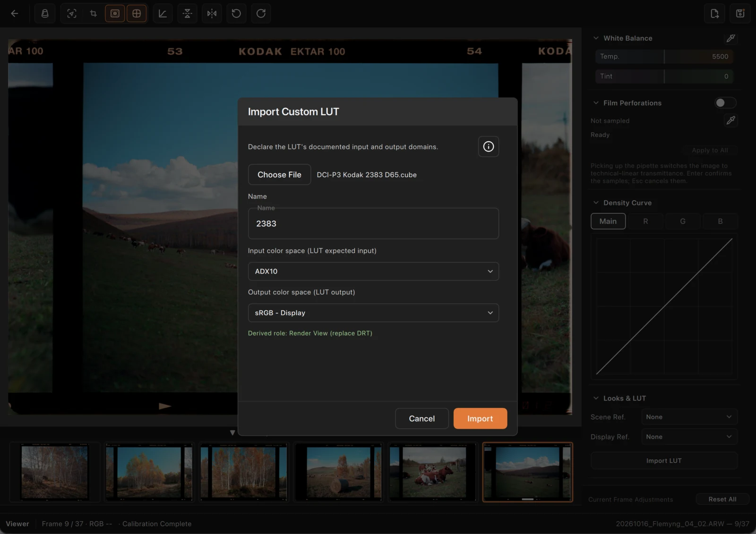Switch to the G curve tab

(683, 221)
